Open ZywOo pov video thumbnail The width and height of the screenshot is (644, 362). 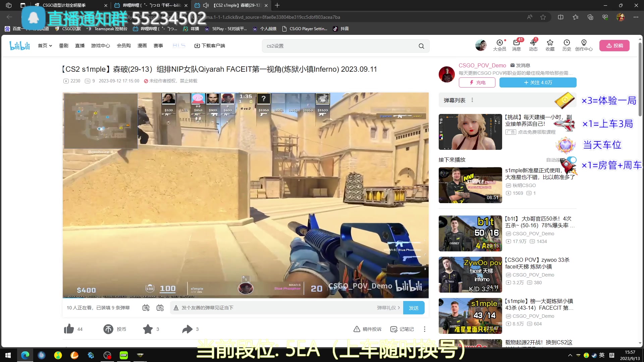470,275
